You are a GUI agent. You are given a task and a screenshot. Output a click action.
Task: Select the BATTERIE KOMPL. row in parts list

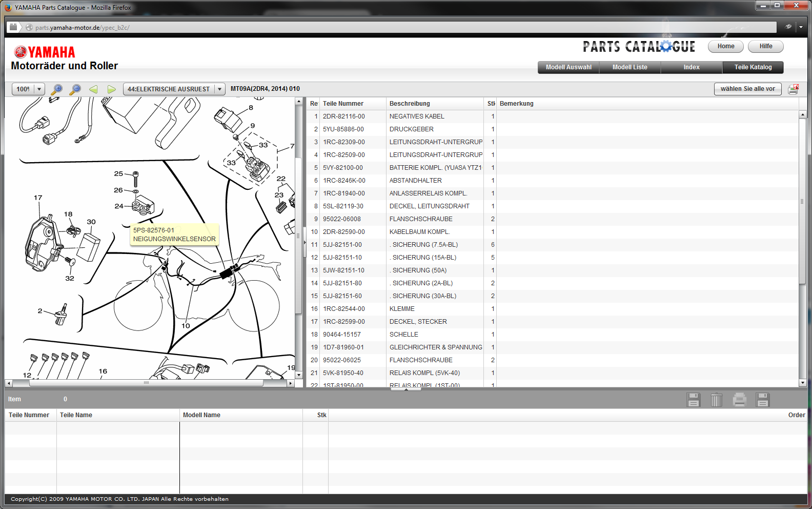tap(436, 168)
